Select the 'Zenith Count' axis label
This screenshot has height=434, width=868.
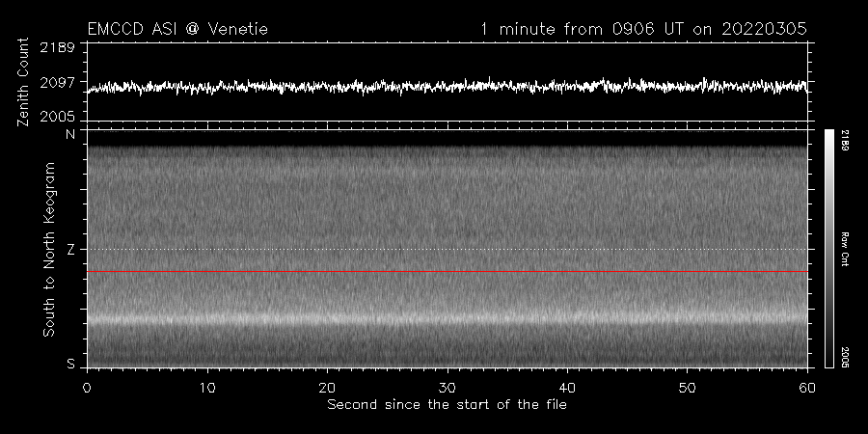(23, 82)
